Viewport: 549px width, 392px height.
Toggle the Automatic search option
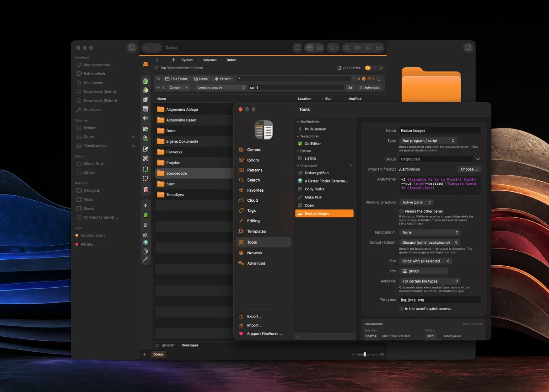coord(369,87)
